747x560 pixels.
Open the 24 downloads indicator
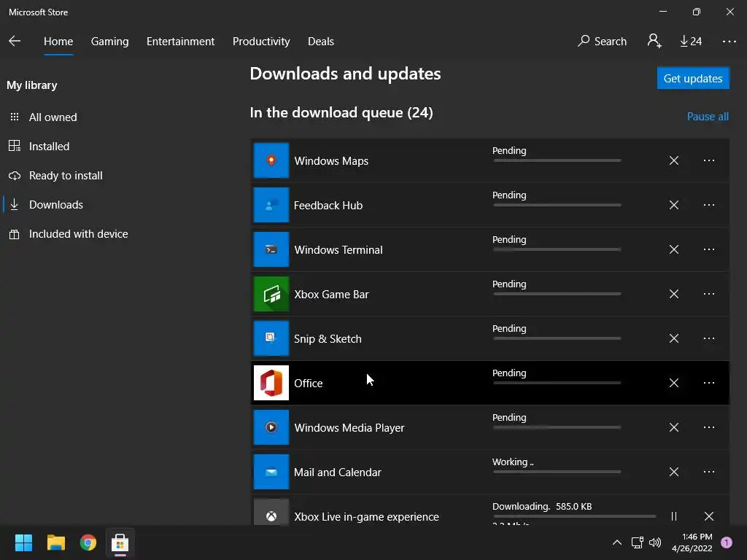(x=691, y=42)
